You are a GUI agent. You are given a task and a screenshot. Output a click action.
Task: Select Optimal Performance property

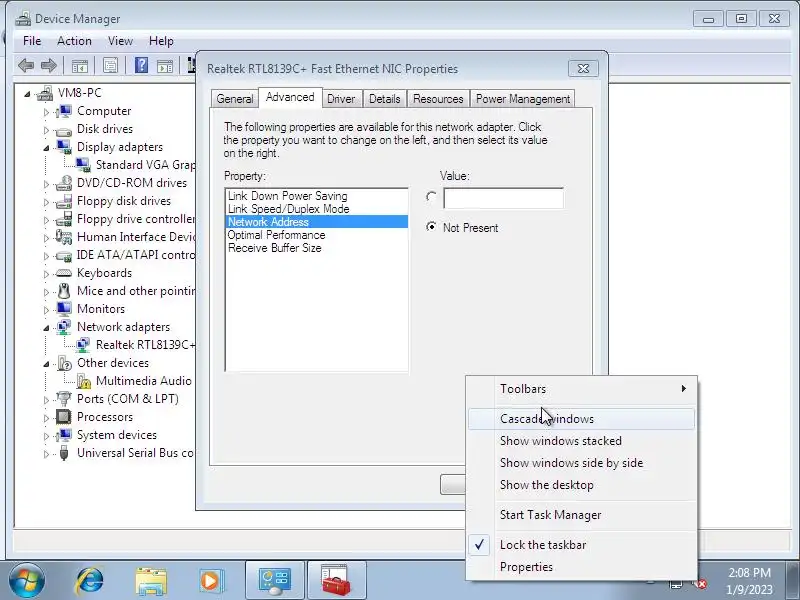(316, 235)
